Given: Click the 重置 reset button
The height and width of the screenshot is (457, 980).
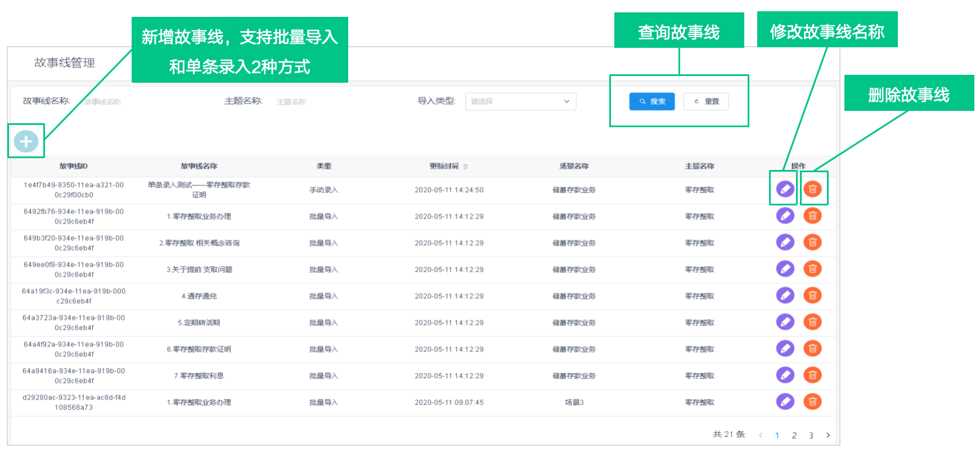Looking at the screenshot, I should [x=706, y=101].
